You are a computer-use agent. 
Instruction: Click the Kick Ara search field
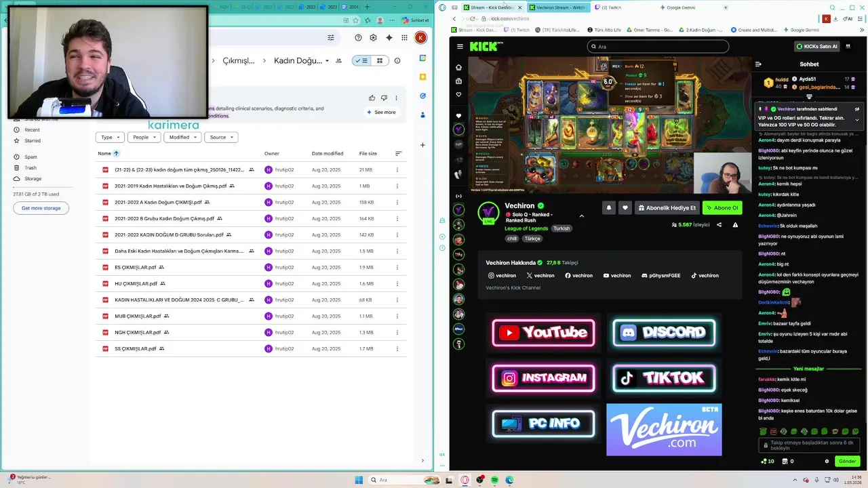(x=658, y=46)
